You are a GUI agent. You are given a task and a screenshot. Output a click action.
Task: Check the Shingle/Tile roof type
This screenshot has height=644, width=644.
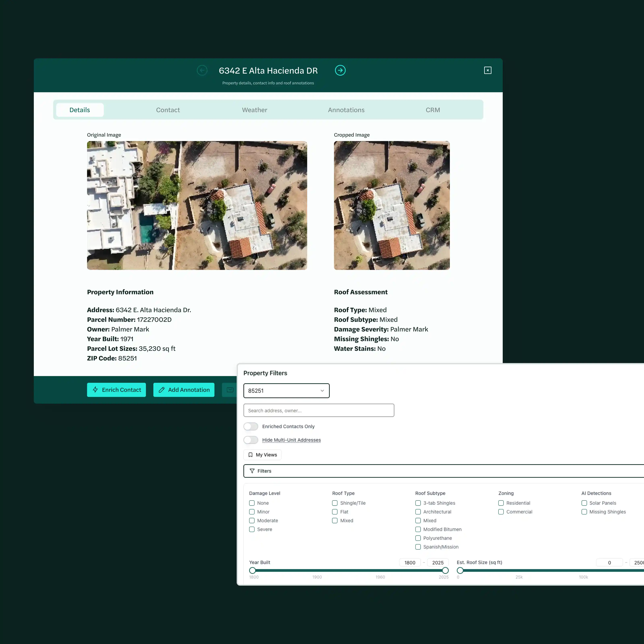335,503
